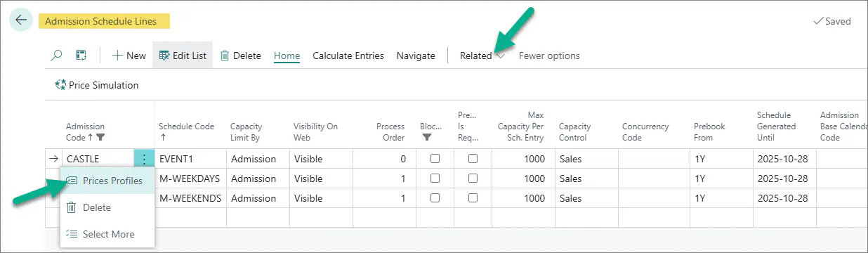Expand the Related dropdown menu
This screenshot has width=868, height=253.
point(482,56)
